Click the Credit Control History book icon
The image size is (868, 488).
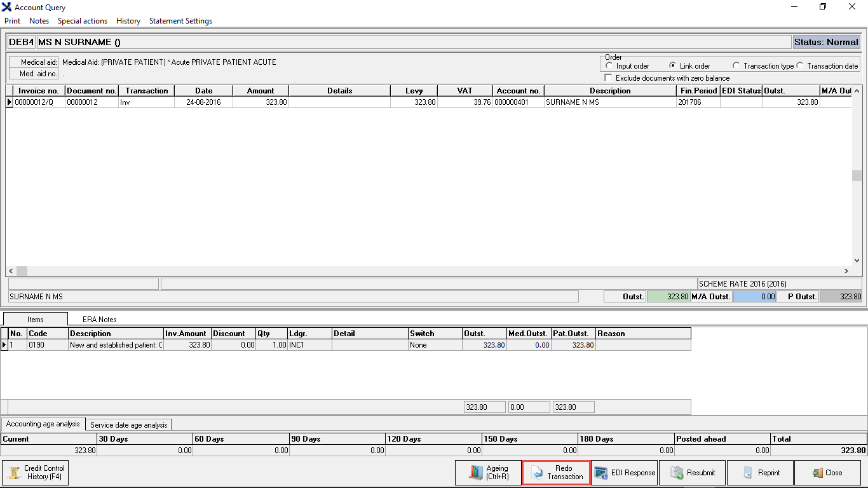point(13,473)
